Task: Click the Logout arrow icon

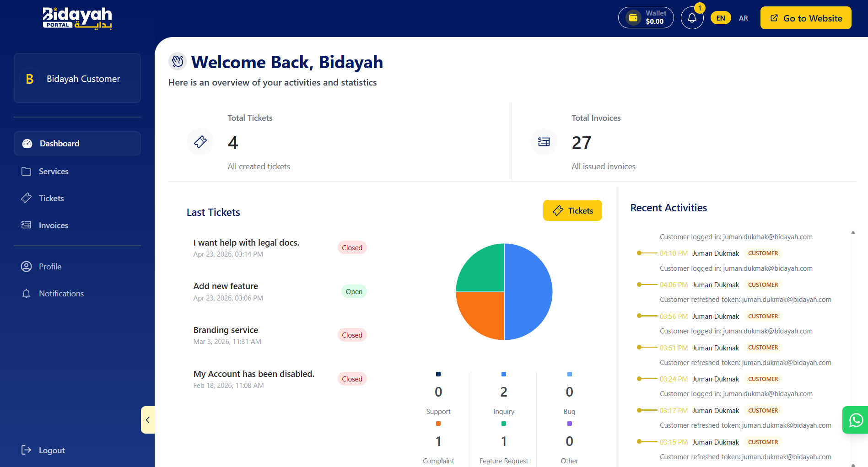Action: click(26, 450)
